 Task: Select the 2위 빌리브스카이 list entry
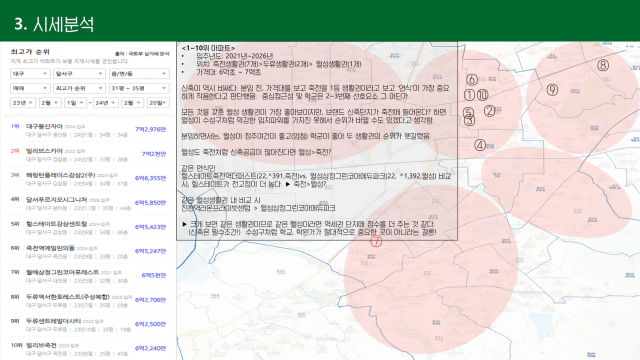tap(89, 154)
